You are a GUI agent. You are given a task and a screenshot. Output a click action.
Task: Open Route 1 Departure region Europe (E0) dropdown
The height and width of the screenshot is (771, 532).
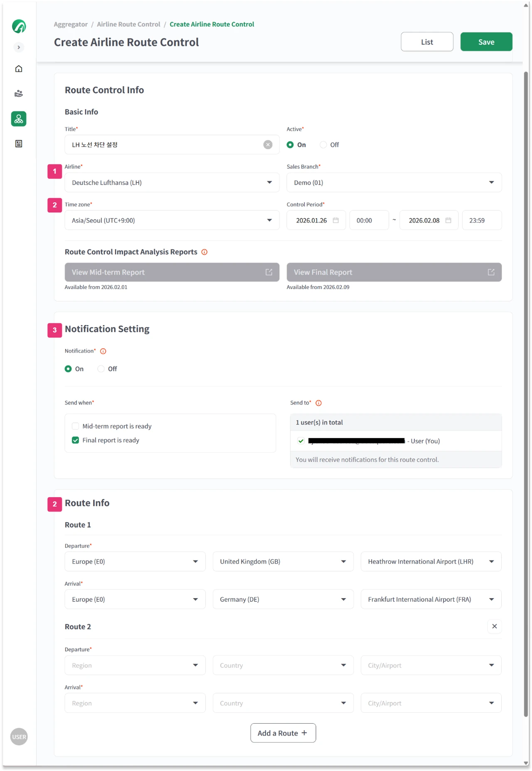[135, 562]
